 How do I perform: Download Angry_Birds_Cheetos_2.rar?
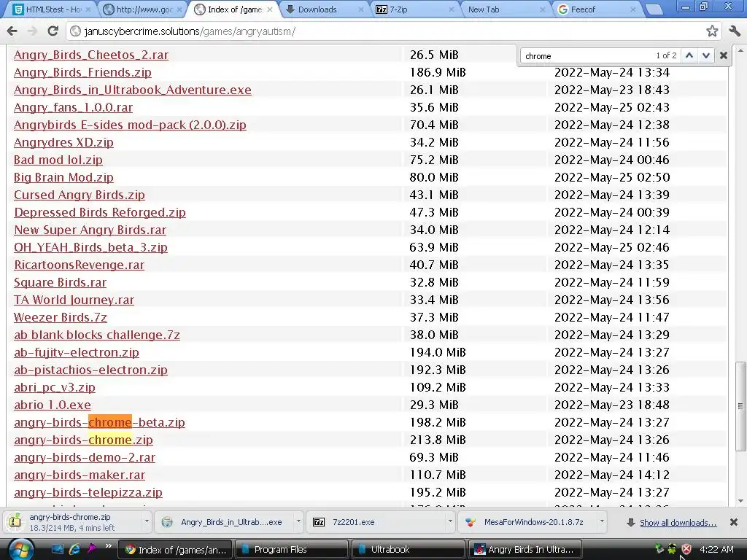click(91, 55)
